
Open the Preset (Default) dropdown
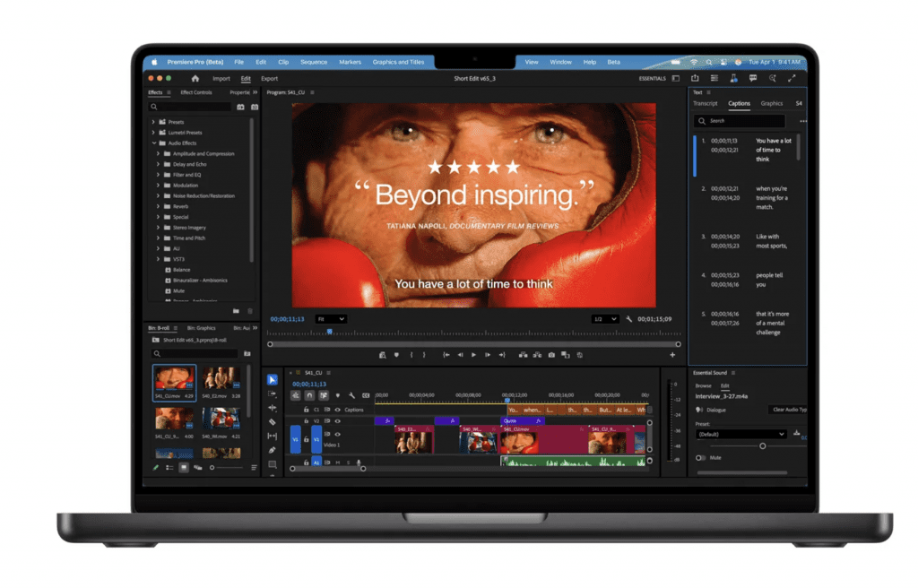pos(741,434)
